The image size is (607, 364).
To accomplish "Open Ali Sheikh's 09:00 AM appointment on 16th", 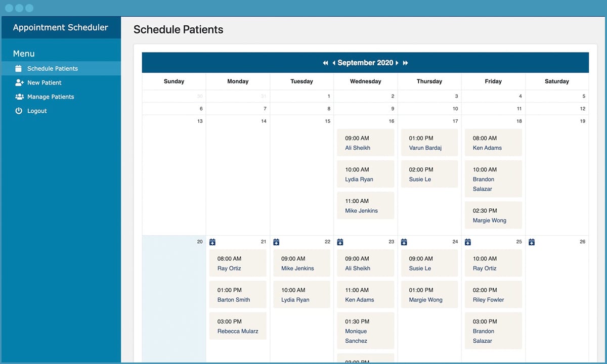I will [365, 143].
